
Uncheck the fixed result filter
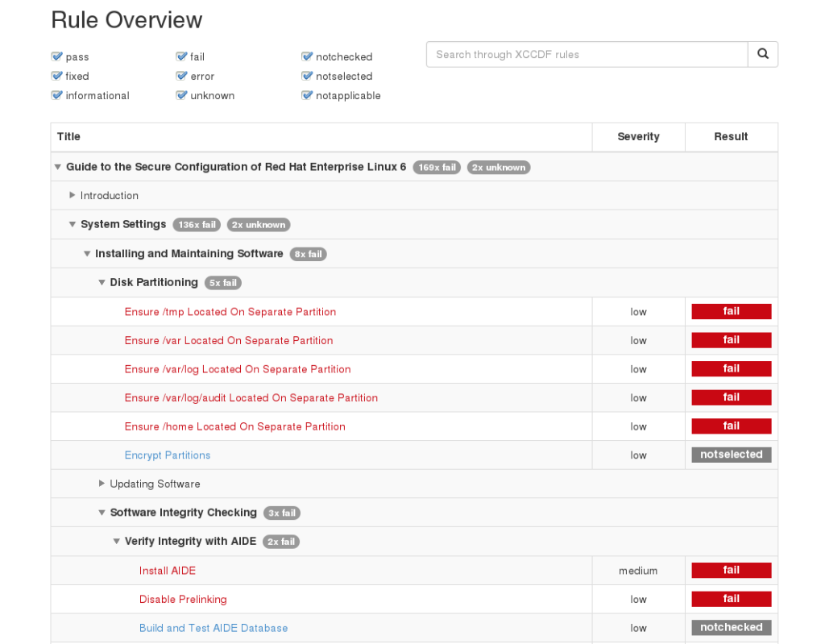tap(57, 76)
